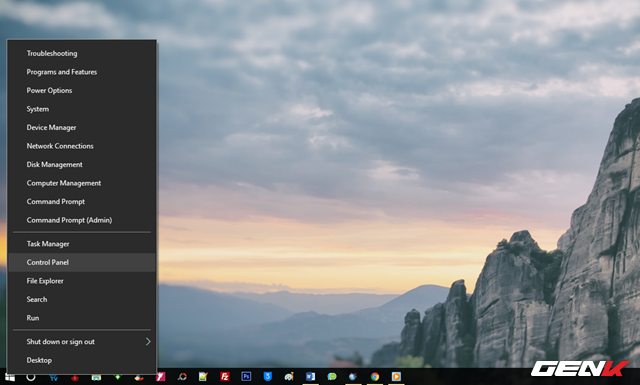Open Command Prompt (Admin)
This screenshot has width=640, height=385.
pos(82,220)
